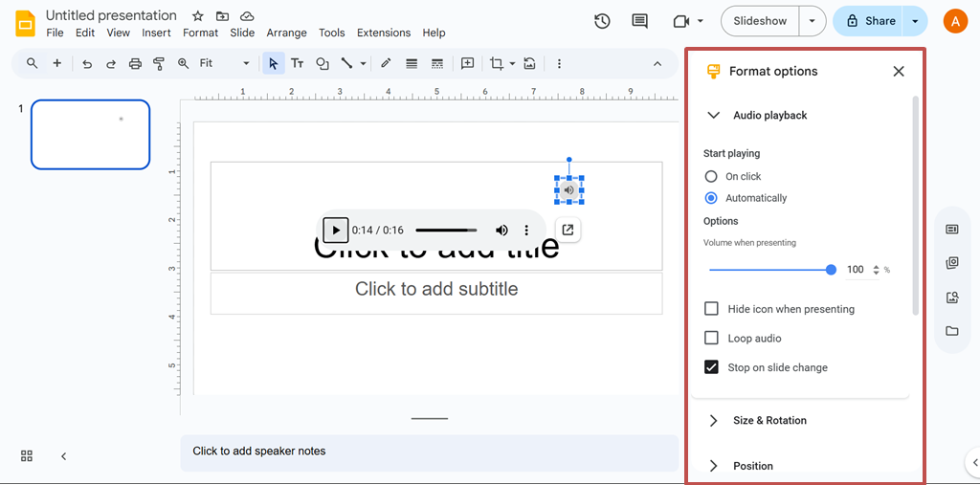Open crop shape dropdown arrow
980x485 pixels.
pos(513,63)
